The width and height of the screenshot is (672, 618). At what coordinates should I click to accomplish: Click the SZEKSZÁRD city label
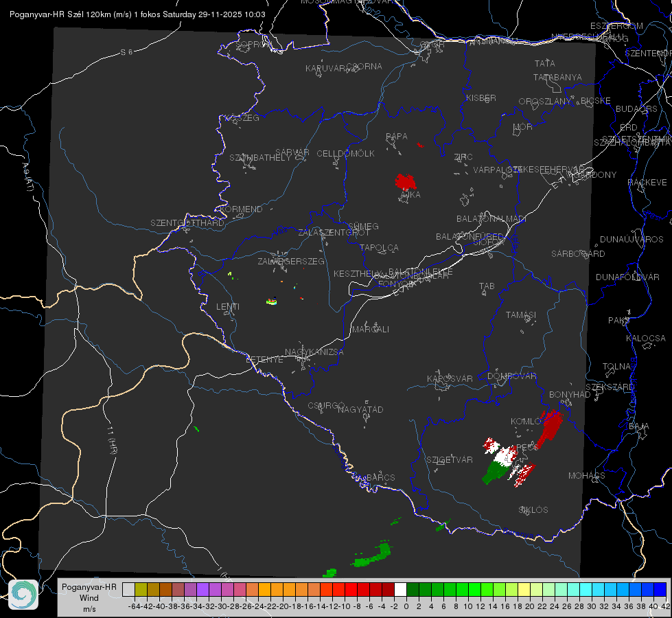(610, 387)
